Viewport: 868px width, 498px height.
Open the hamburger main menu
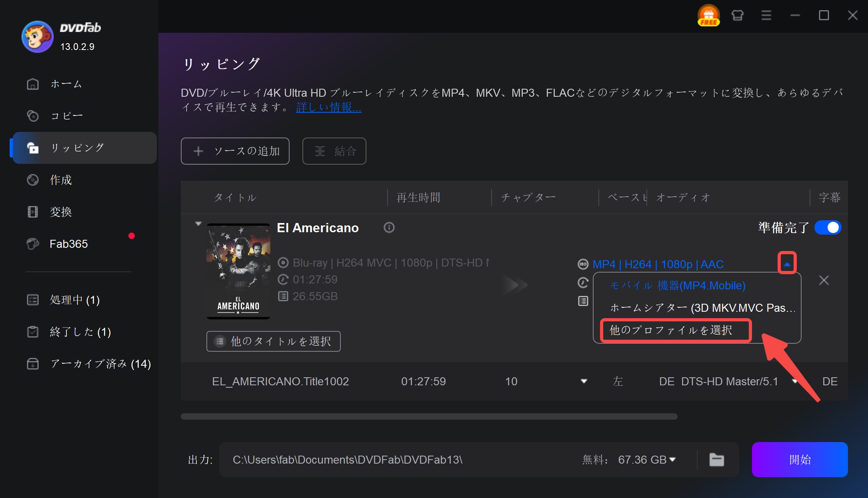(766, 15)
